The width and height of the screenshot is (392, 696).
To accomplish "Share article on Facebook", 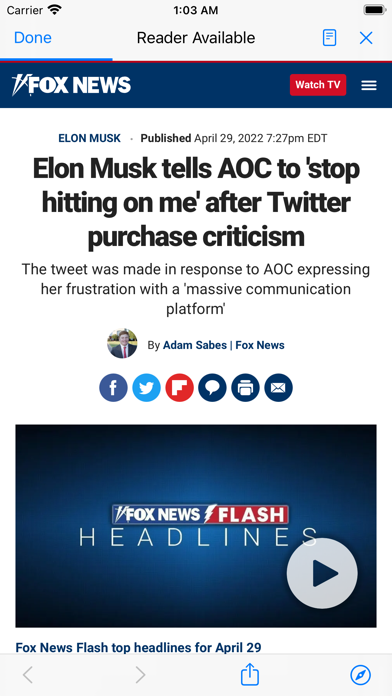I will (113, 388).
